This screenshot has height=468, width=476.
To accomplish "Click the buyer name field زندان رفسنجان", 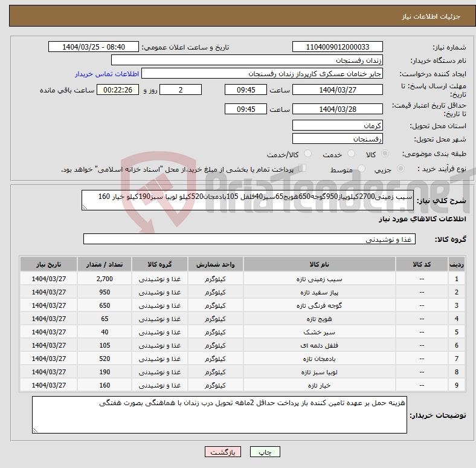I will (x=247, y=60).
